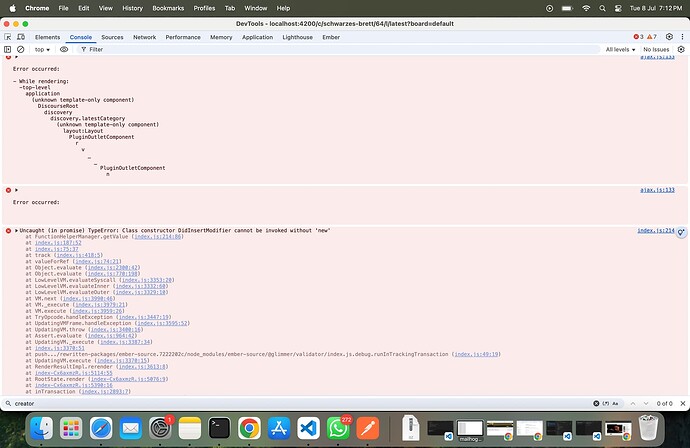Close the console search bar
The image size is (690, 448).
[683, 404]
